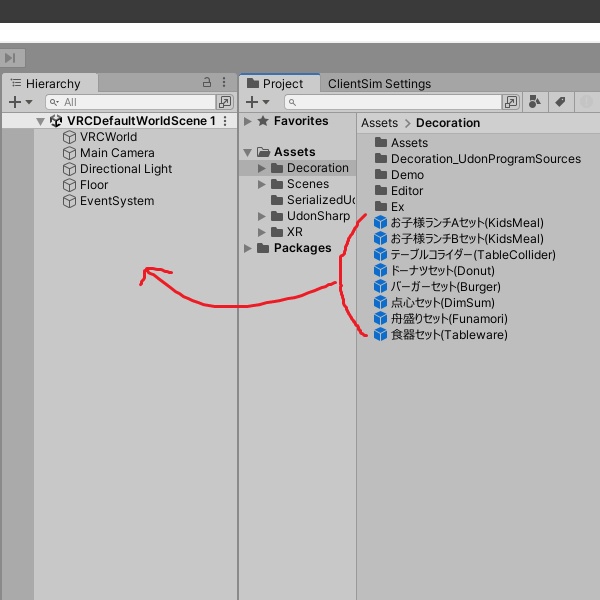600x600 pixels.
Task: Open Project create (+) dropdown
Action: click(x=258, y=102)
